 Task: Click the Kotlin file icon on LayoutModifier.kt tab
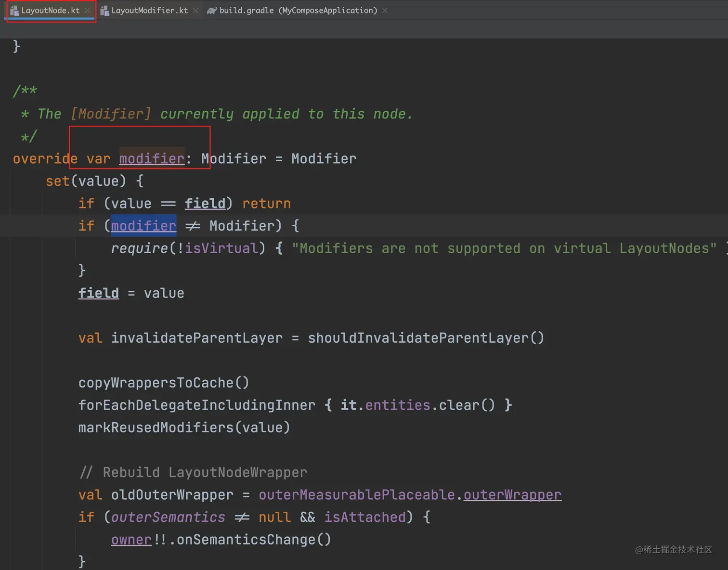[x=104, y=10]
